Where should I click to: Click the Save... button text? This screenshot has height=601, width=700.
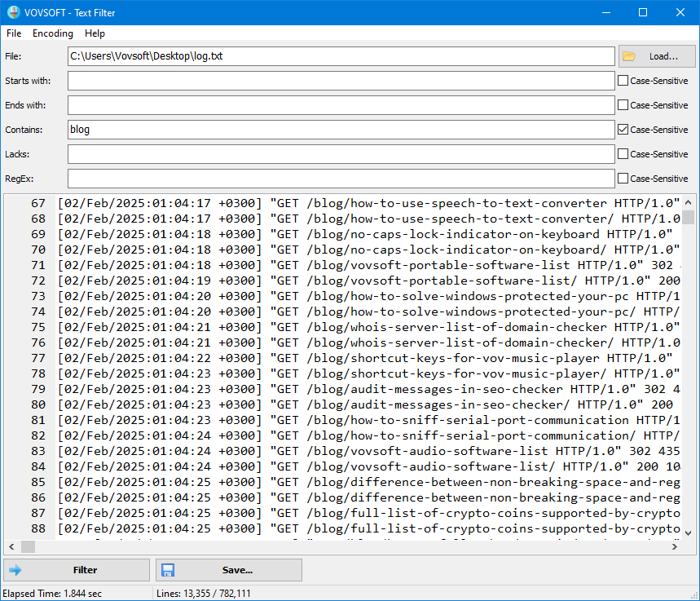coord(237,570)
